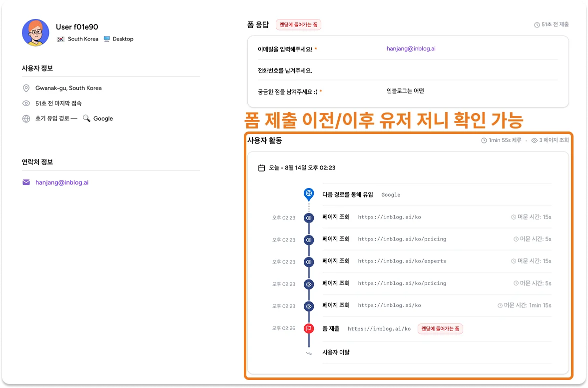The image size is (588, 388).
Task: Click the 인블로그는 어떤 answer text
Action: pyautogui.click(x=405, y=91)
